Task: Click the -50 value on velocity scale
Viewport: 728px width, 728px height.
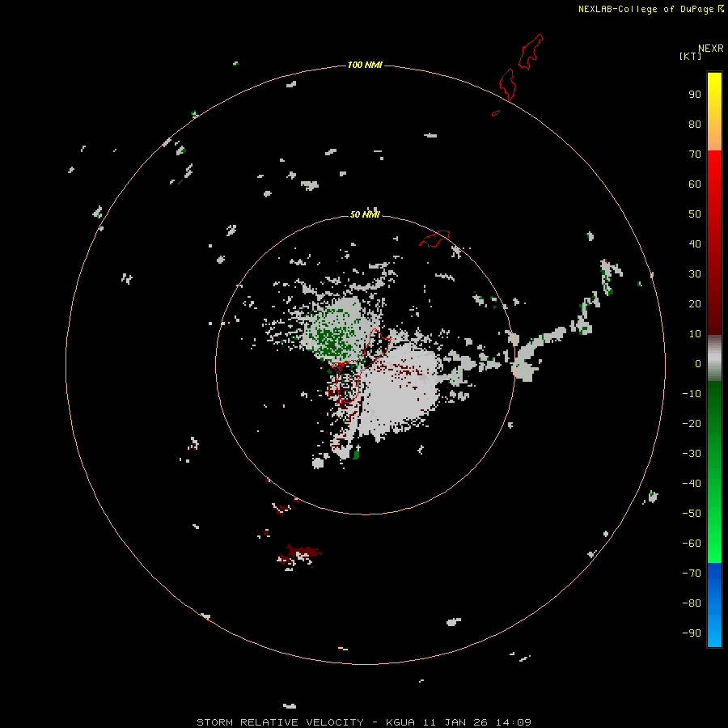Action: coord(692,514)
